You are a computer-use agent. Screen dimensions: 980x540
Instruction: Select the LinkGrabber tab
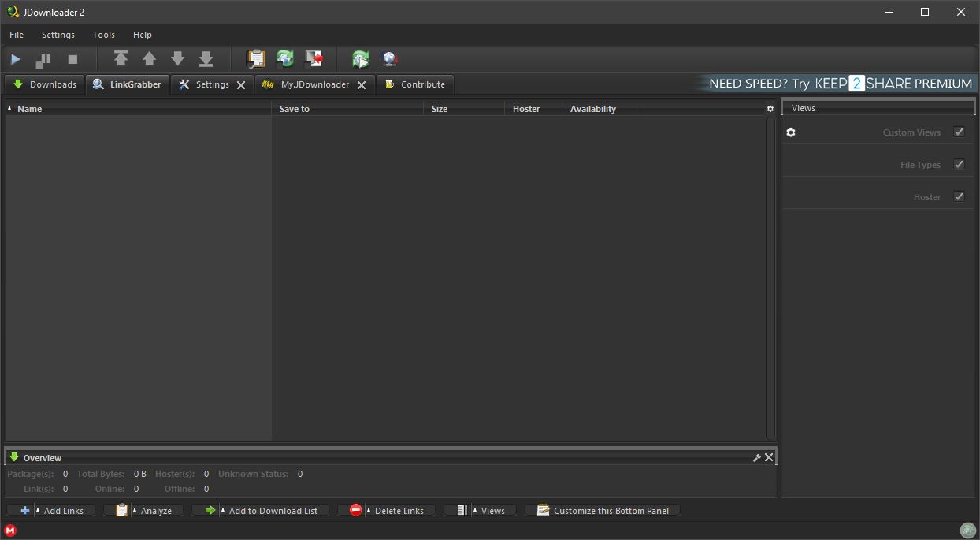(127, 84)
